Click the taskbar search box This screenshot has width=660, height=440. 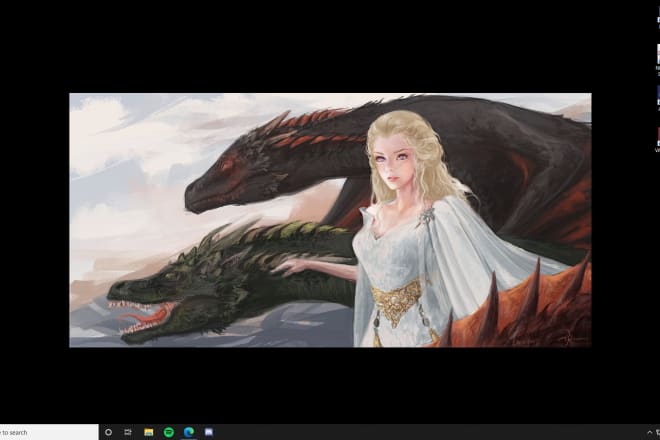coord(49,432)
